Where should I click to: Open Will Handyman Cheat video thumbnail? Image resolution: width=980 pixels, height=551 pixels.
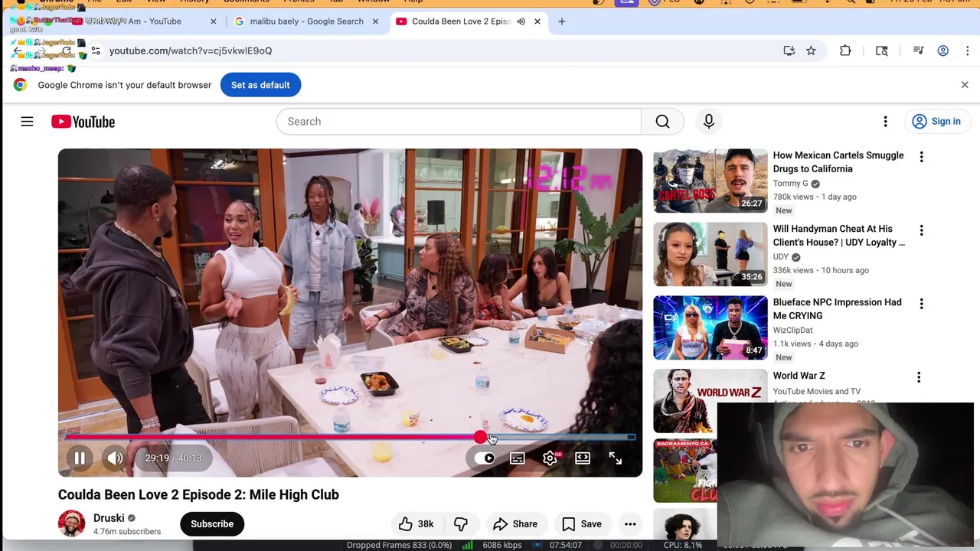[x=710, y=254]
